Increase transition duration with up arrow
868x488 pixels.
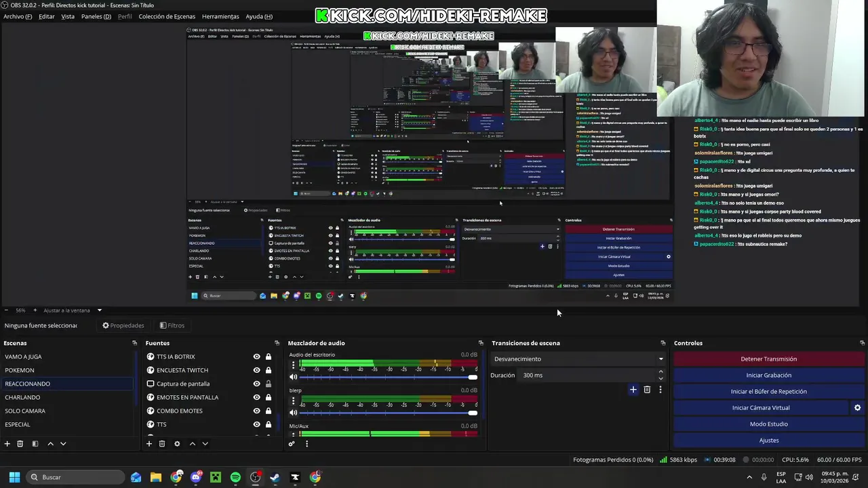[x=660, y=372]
